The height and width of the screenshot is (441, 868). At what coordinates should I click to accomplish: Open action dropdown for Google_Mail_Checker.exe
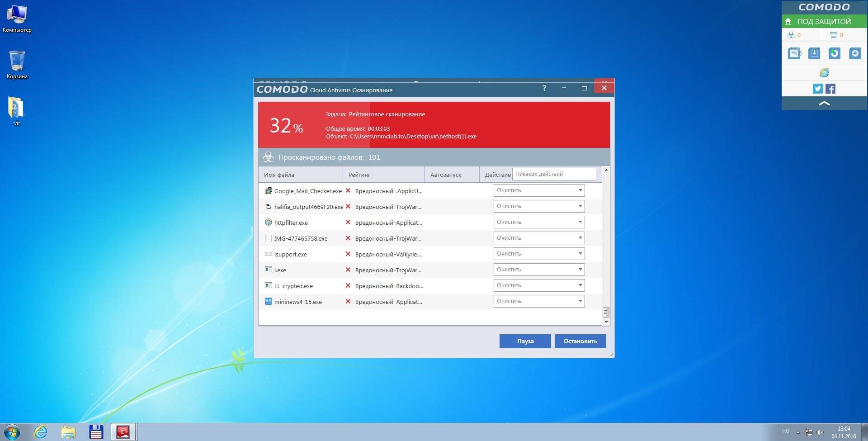pyautogui.click(x=539, y=190)
